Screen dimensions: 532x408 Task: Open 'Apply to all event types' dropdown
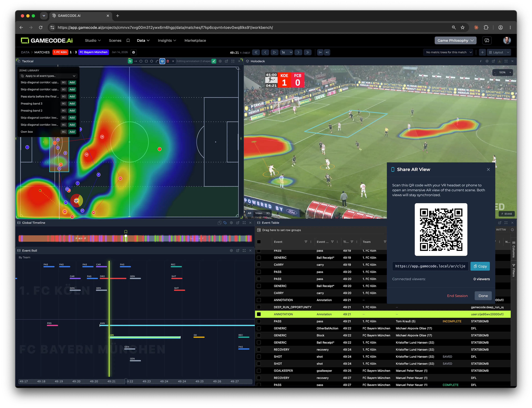48,76
